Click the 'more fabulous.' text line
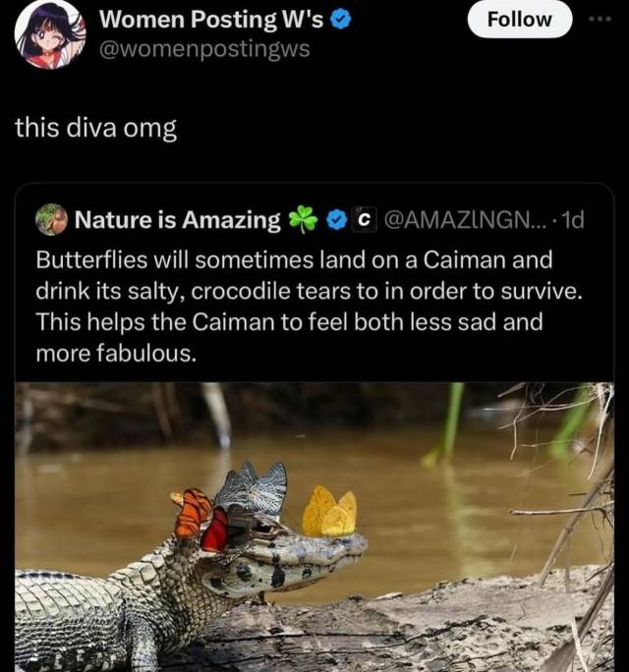This screenshot has width=629, height=672. (116, 354)
